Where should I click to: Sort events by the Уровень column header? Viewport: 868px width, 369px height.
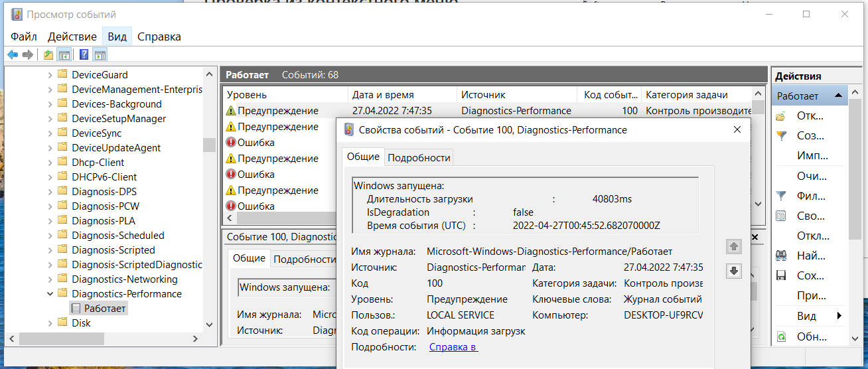pos(285,95)
